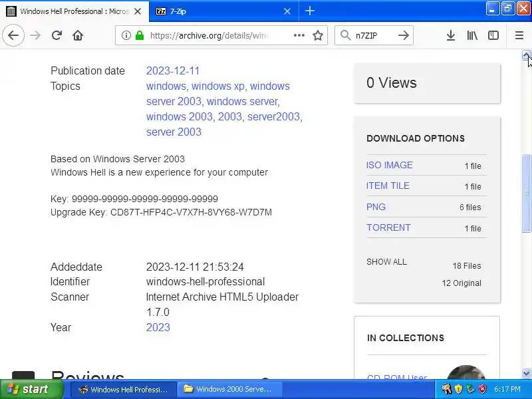Click the first system tray icon

(x=446, y=389)
